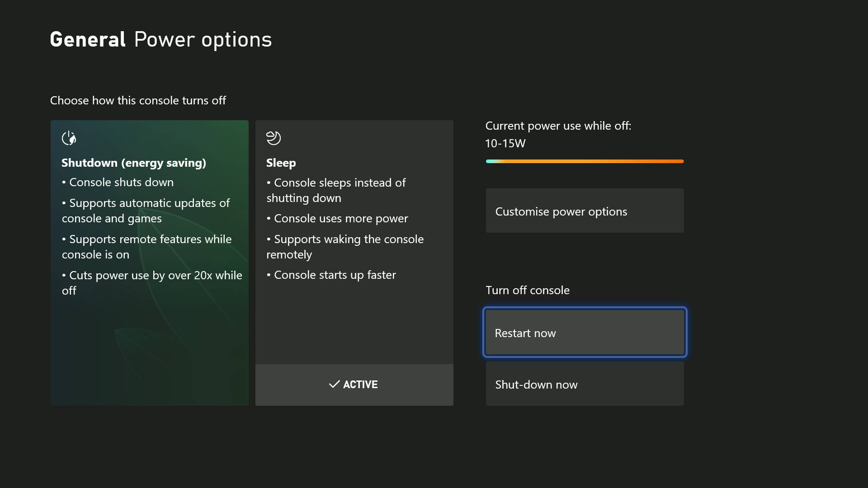This screenshot has height=488, width=868.
Task: Click the ACTIVE status indicator under Sleep
Action: coord(354,385)
